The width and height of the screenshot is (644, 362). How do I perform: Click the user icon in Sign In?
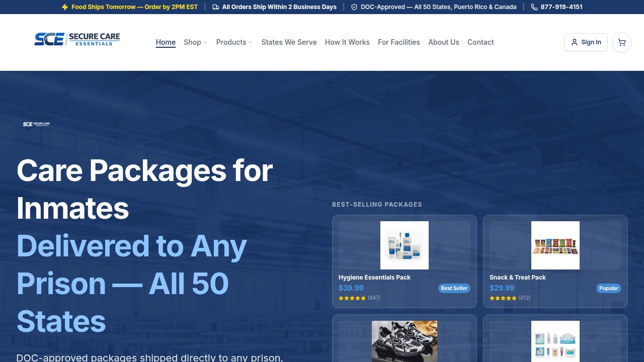click(575, 42)
